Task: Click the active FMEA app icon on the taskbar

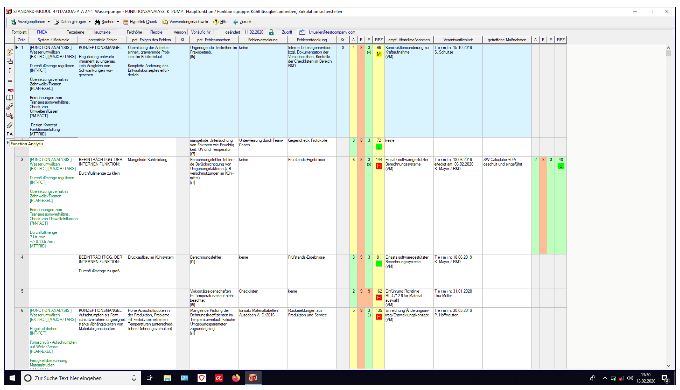Action: [x=253, y=378]
